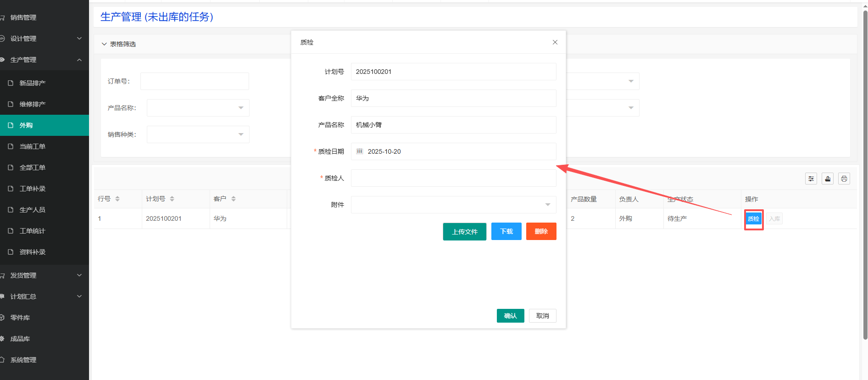Click the 质检日期 date field
868x380 pixels.
(x=453, y=151)
